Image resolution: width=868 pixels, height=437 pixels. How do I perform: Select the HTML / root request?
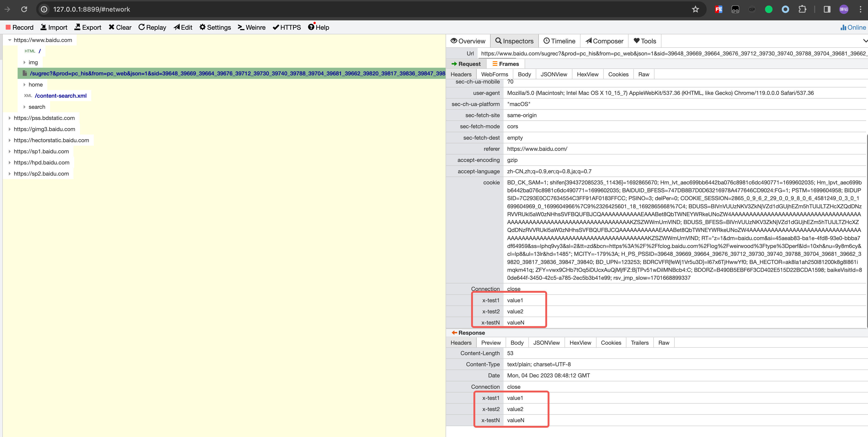coord(33,51)
